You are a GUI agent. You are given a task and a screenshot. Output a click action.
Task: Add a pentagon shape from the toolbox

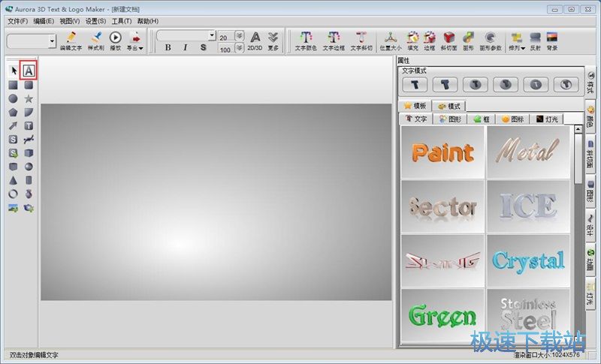[x=13, y=113]
